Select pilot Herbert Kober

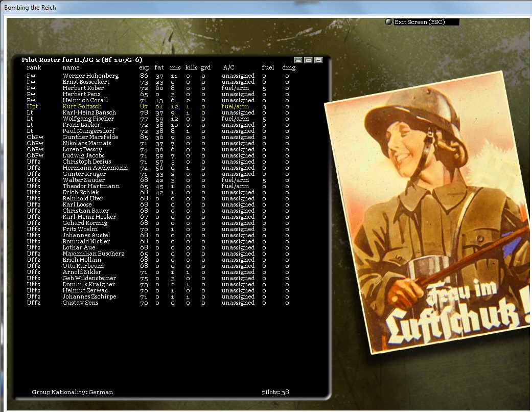[83, 88]
